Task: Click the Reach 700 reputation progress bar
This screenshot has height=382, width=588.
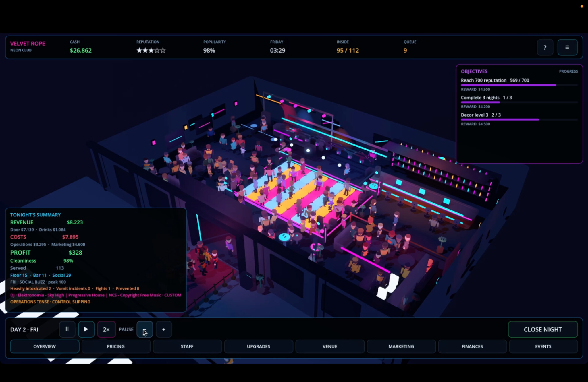Action: point(519,85)
